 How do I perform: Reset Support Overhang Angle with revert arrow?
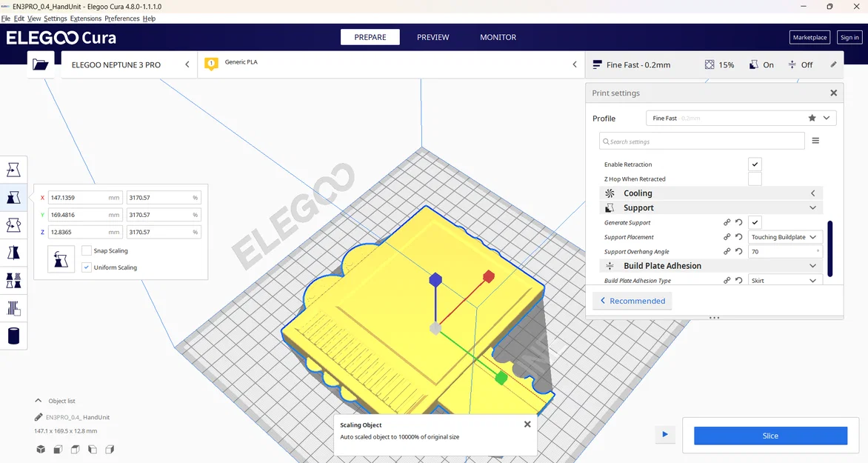739,251
